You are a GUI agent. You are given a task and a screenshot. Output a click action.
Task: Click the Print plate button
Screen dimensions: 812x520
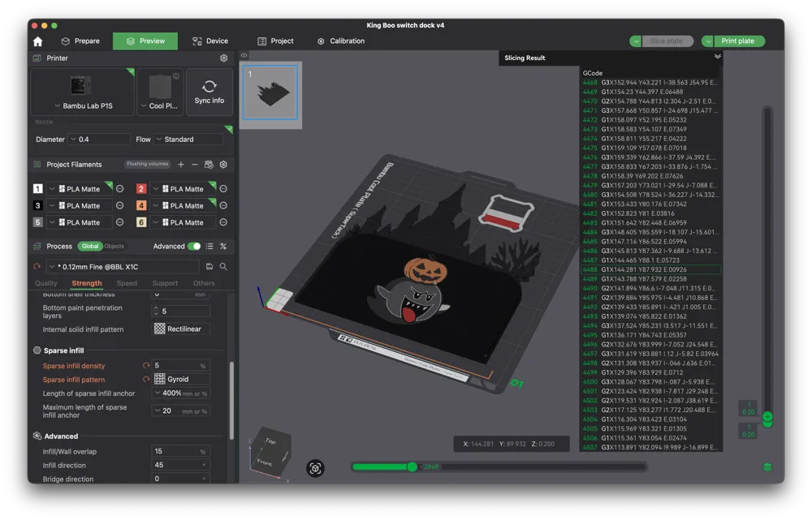tap(738, 41)
